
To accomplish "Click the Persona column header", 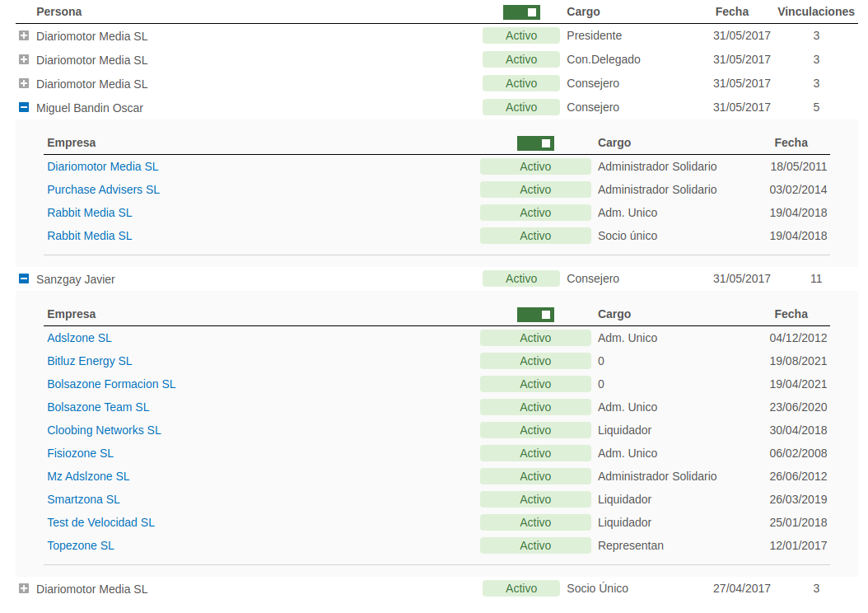I will point(58,12).
